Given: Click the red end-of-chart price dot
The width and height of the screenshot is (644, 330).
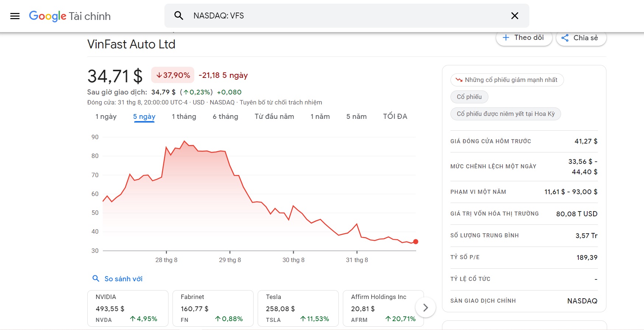Looking at the screenshot, I should 416,242.
